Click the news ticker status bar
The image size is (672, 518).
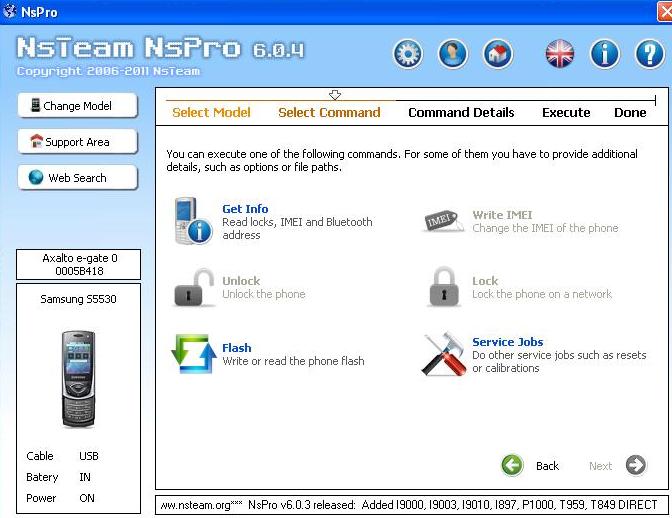click(x=411, y=505)
